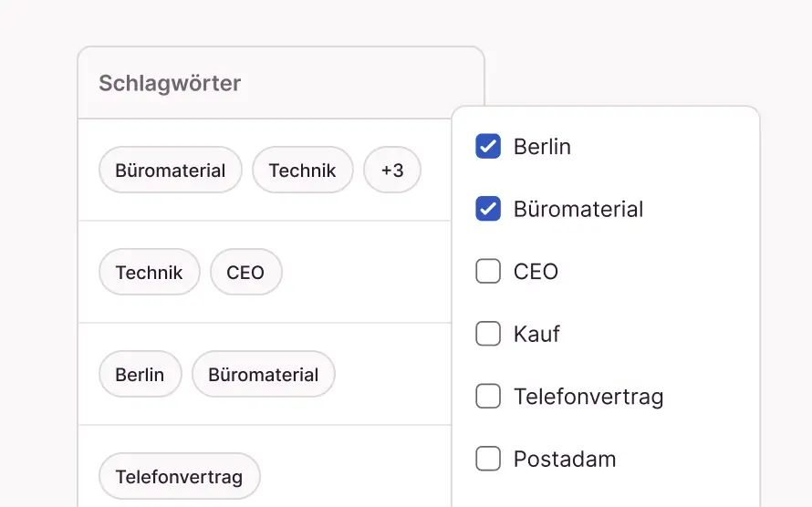Viewport: 812px width, 507px height.
Task: Expand the +3 more tags chip
Action: click(x=392, y=171)
